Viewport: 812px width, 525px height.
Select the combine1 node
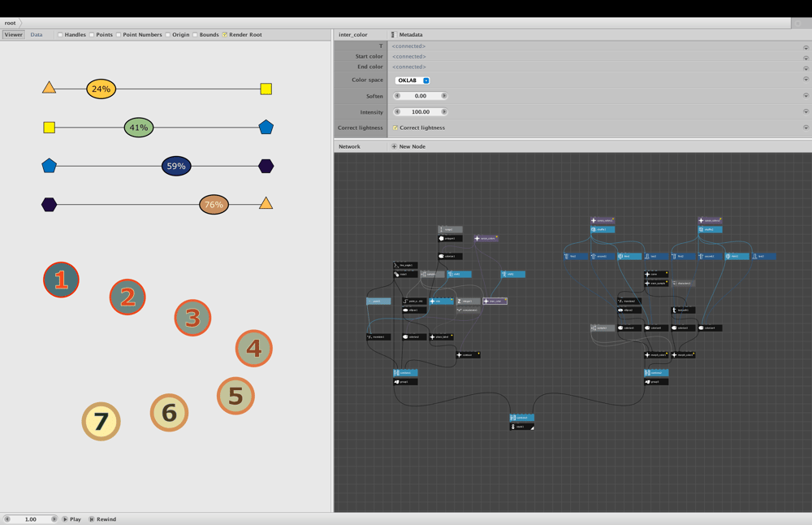(x=405, y=373)
